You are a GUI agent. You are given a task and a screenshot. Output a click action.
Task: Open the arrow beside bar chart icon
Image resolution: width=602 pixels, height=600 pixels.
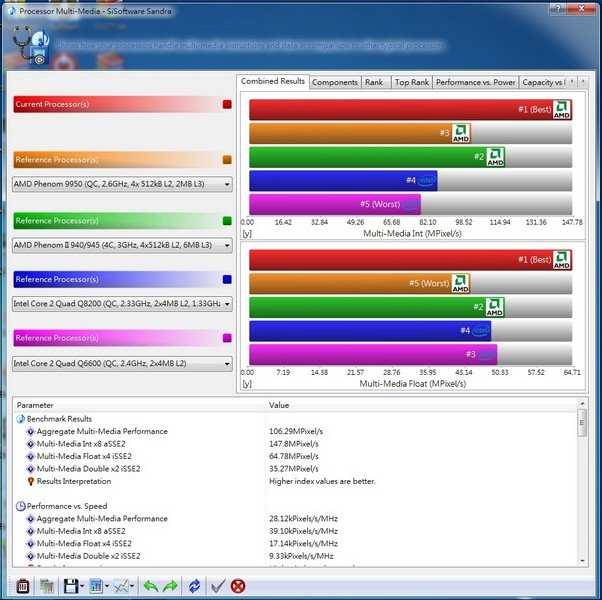[107, 586]
